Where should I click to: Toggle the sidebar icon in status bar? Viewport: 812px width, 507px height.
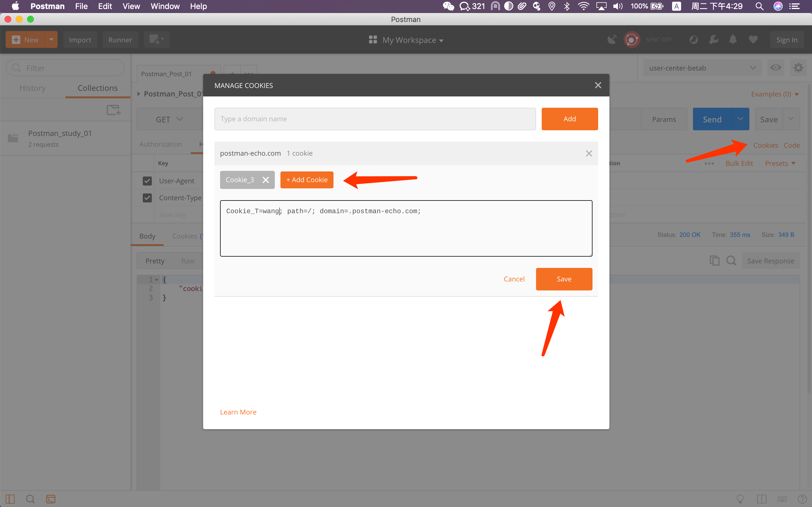point(10,499)
